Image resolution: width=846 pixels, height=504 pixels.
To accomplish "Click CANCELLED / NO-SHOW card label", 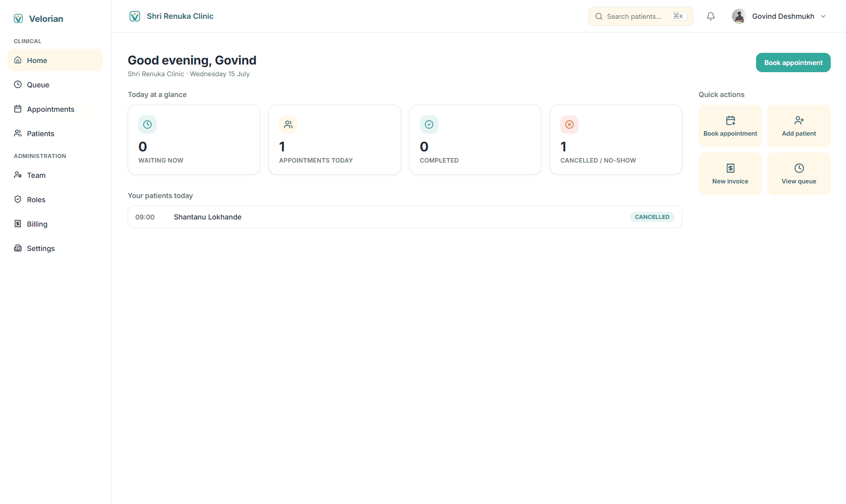I will 598,161.
